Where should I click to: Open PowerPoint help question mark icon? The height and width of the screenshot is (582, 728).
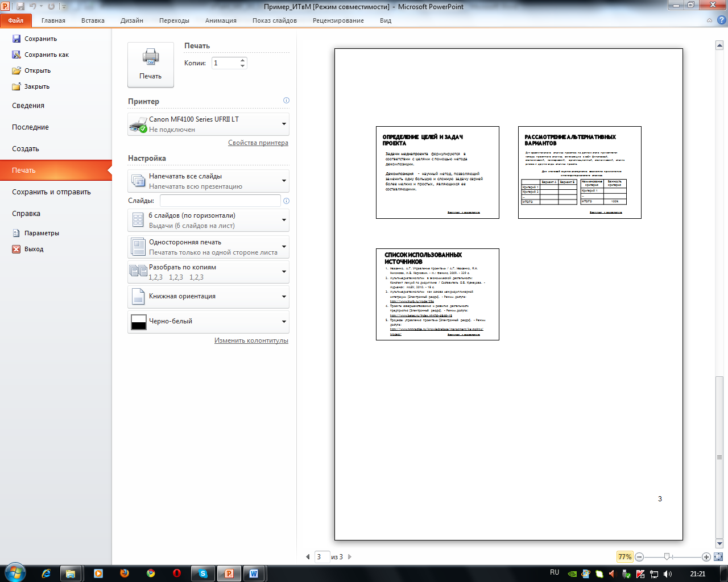[x=721, y=20]
